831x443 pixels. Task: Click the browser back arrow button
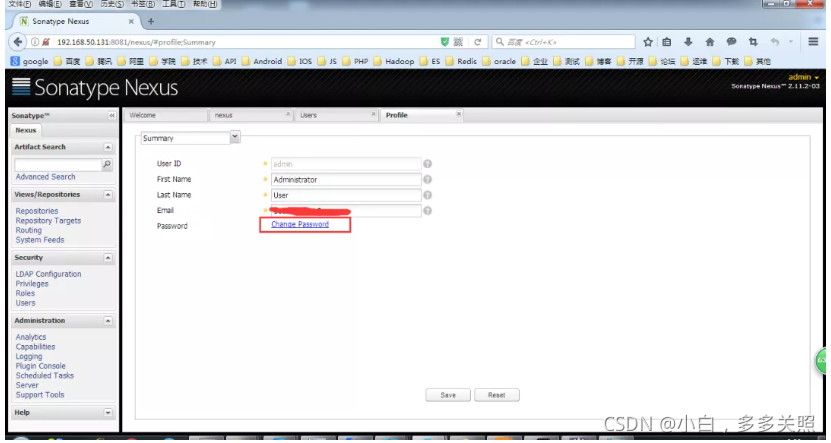click(x=17, y=42)
